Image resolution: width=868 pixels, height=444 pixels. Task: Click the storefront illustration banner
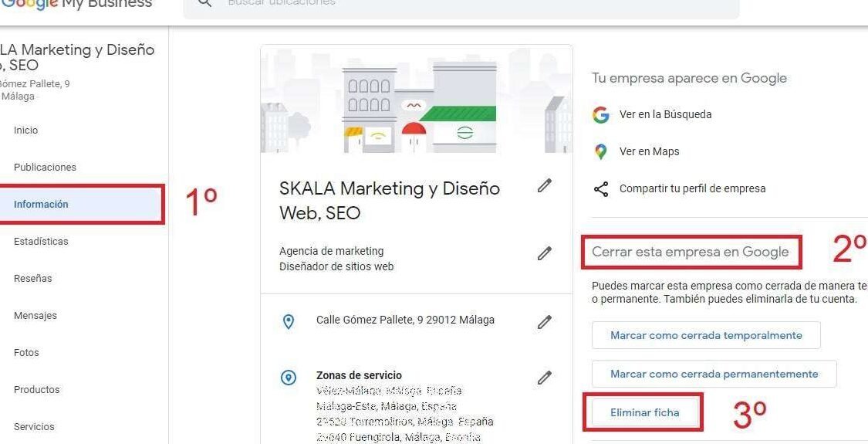click(x=417, y=99)
